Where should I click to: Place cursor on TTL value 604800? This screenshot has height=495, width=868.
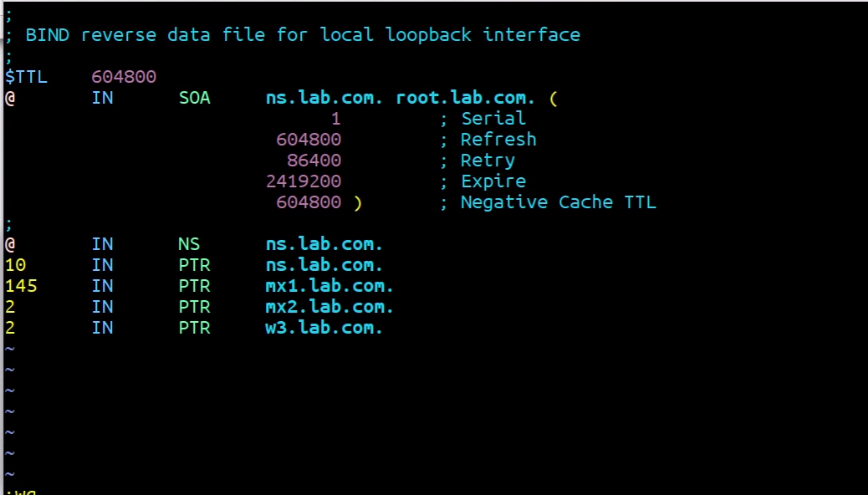[x=124, y=76]
